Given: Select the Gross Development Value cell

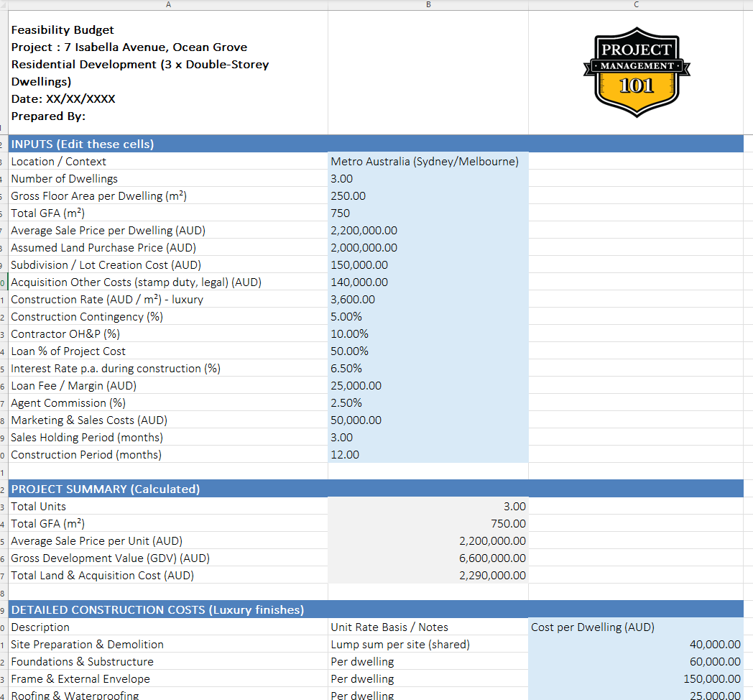Looking at the screenshot, I should (x=428, y=558).
